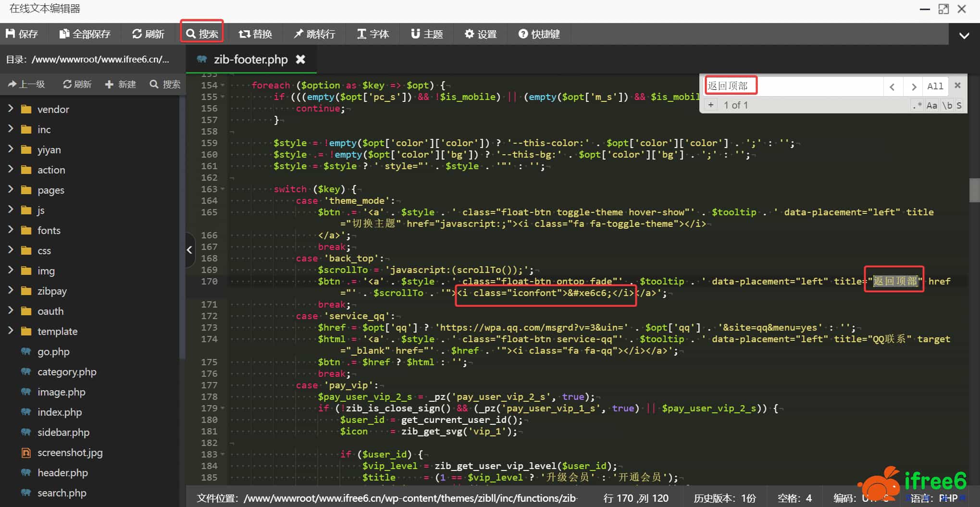Toggle case-sensitive search (Aa)

931,105
